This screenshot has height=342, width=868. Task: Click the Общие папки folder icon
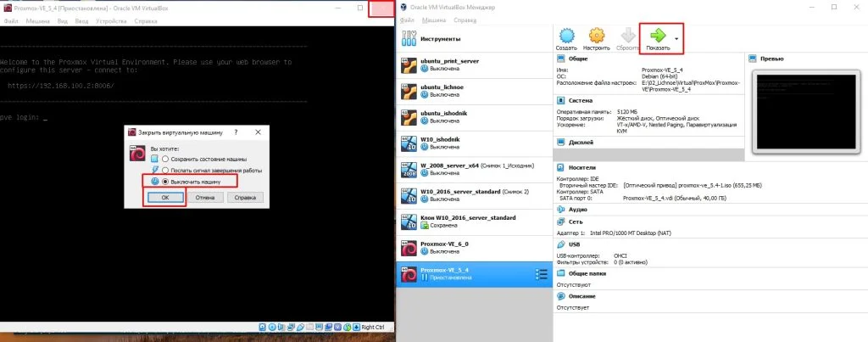tap(560, 273)
